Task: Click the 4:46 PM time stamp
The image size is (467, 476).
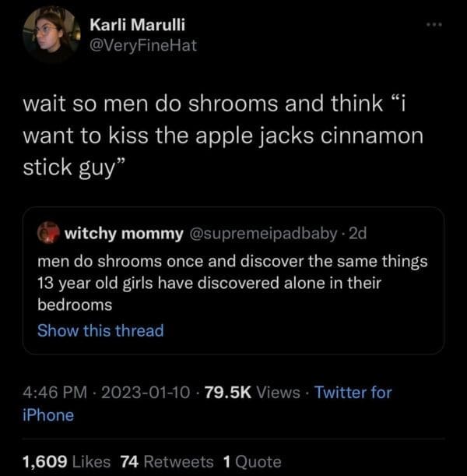Action: pos(53,393)
